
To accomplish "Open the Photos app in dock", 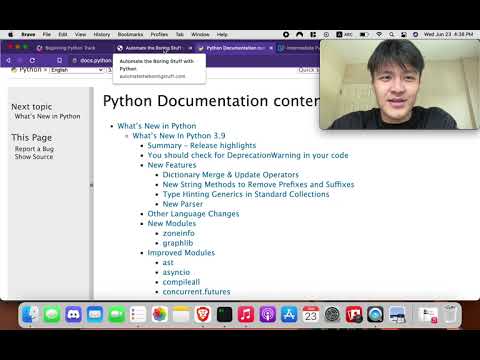I will click(x=160, y=314).
